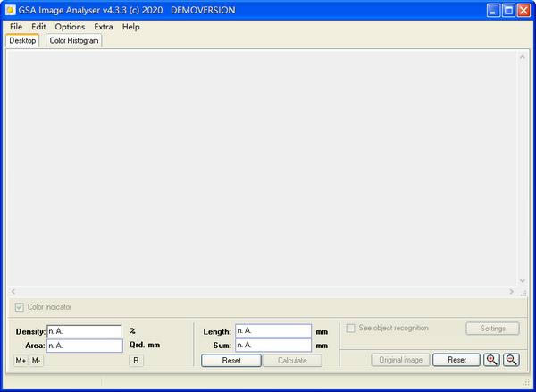
Task: Click the vertical scrollbar down arrow
Action: (x=523, y=281)
